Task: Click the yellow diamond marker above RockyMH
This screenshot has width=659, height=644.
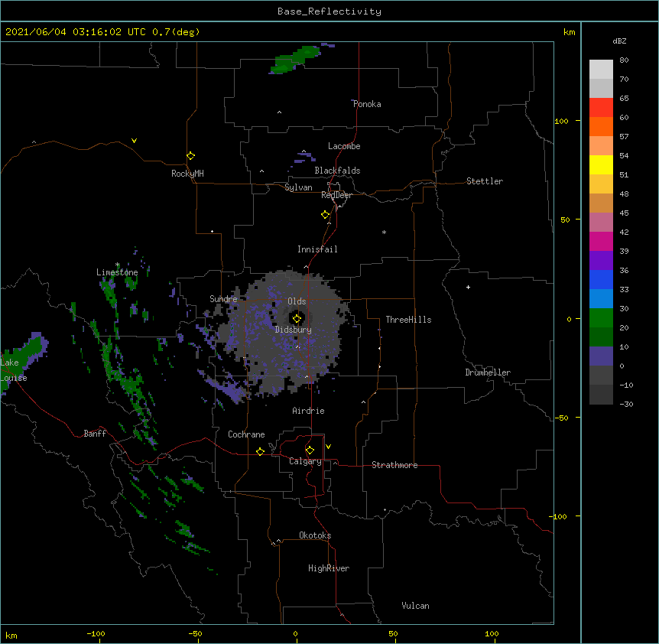Action: pos(190,156)
